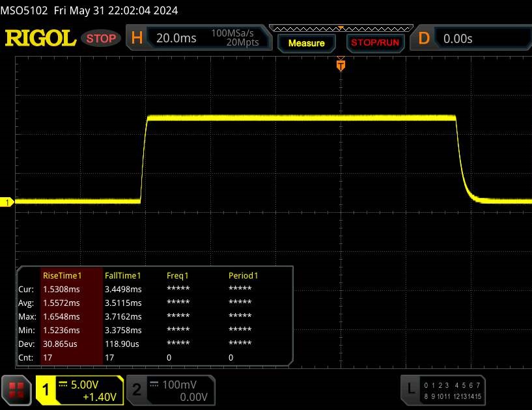Click the L logic analyzer icon
Viewport: 532px width, 410px height.
click(x=411, y=389)
